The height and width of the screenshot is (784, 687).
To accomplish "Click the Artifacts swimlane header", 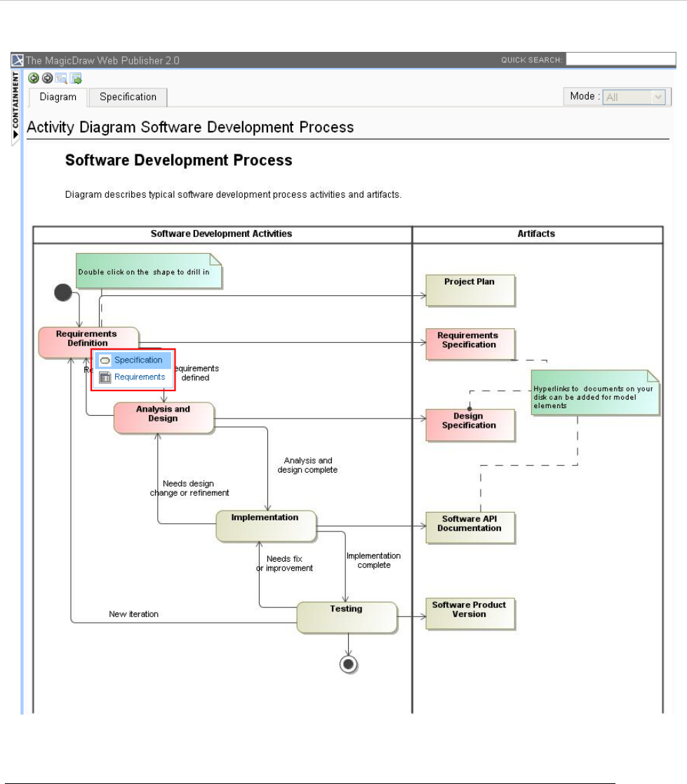I will click(x=536, y=234).
